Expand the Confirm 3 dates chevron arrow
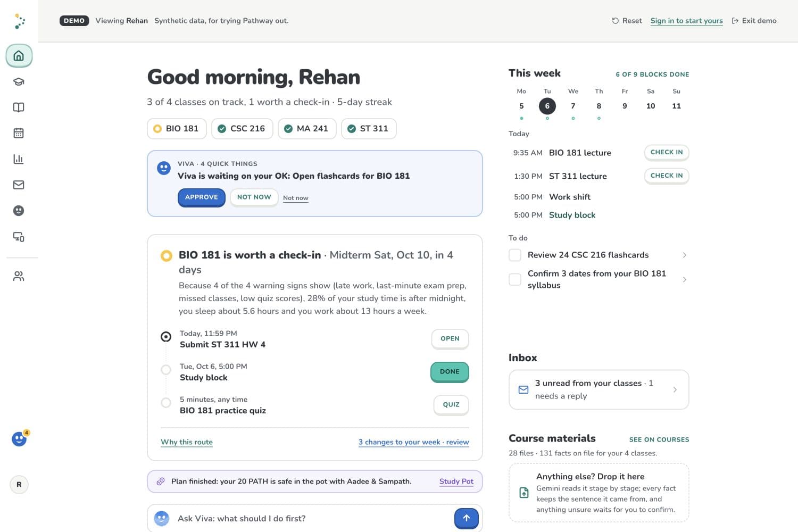Screen dimensions: 798x532 684,279
